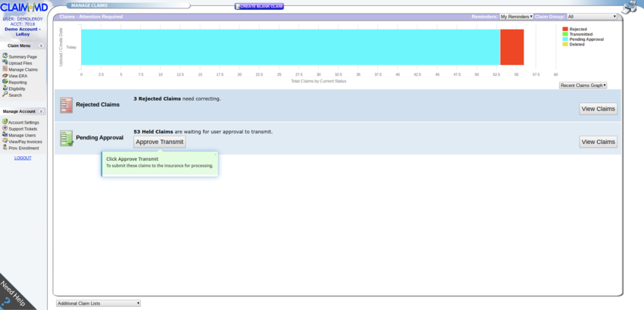Open the Search magnifier in Claim Menu
The height and width of the screenshot is (310, 644).
pyautogui.click(x=5, y=96)
